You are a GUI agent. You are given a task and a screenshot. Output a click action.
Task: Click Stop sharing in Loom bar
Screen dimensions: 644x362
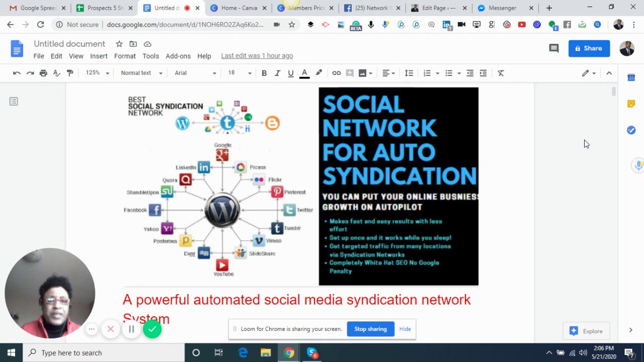point(370,329)
